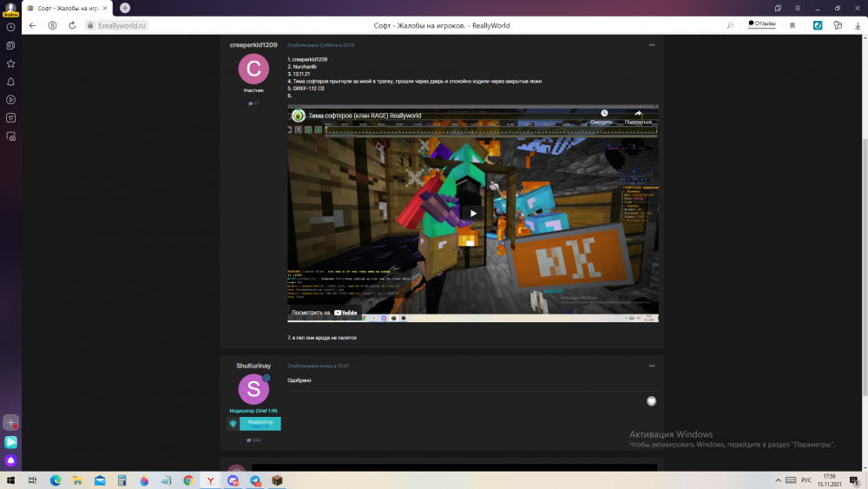Screen dimensions: 868x489
Task: Open Minecraft block icon on taskbar
Action: coord(277,480)
